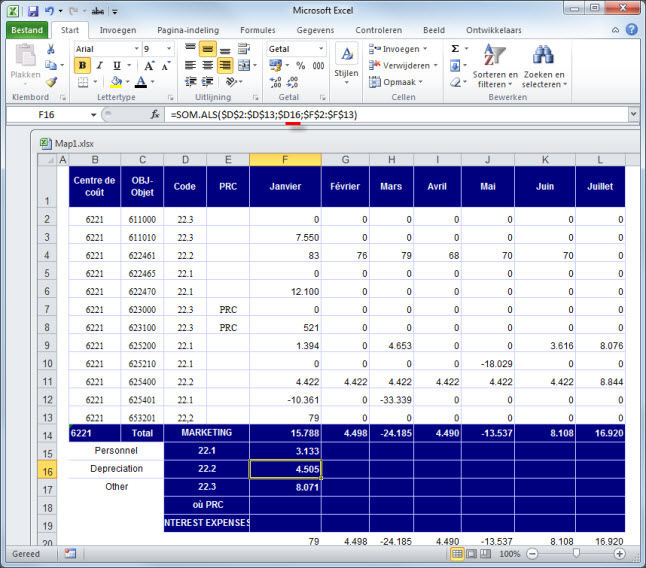Open the Bestand tab
This screenshot has height=568, width=646.
click(x=27, y=30)
